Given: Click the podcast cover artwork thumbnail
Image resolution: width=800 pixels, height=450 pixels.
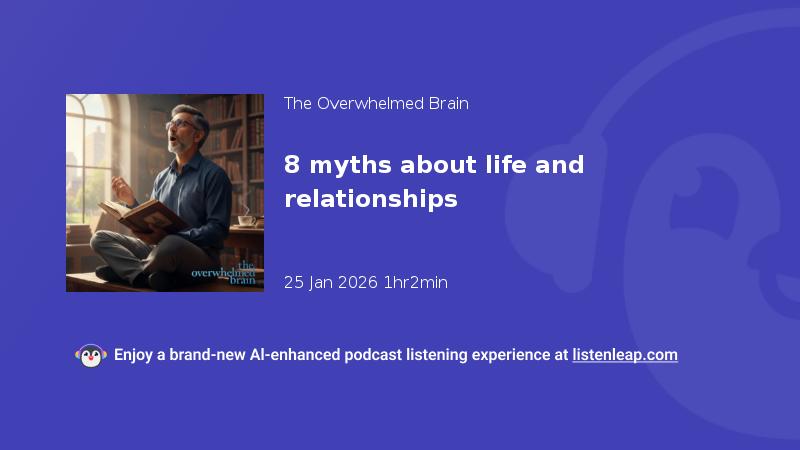Looking at the screenshot, I should [165, 193].
